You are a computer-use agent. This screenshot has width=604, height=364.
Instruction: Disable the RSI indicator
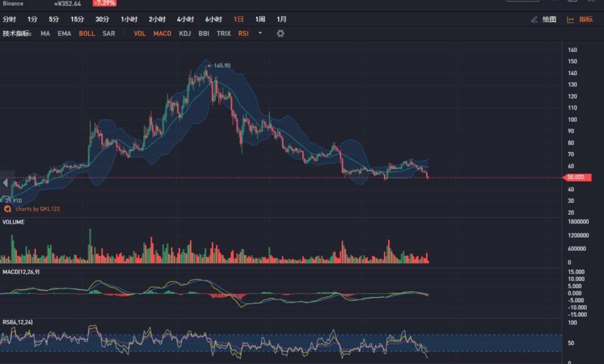point(243,33)
